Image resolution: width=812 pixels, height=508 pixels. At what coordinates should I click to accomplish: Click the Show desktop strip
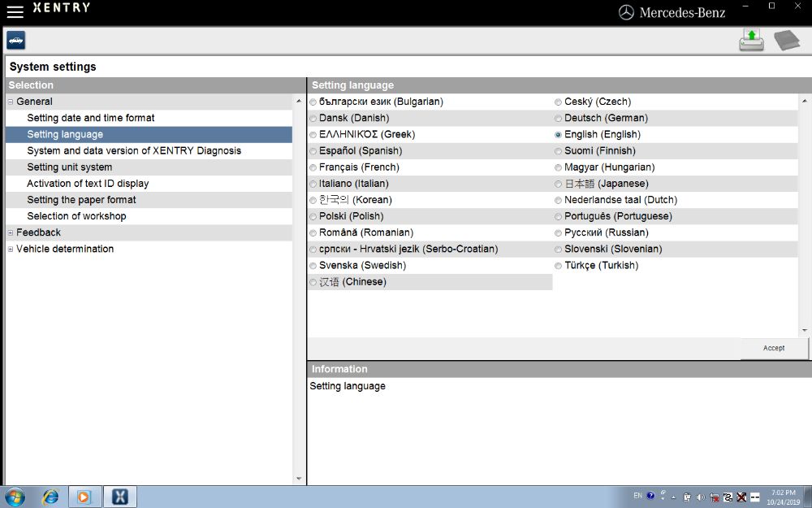(x=808, y=497)
